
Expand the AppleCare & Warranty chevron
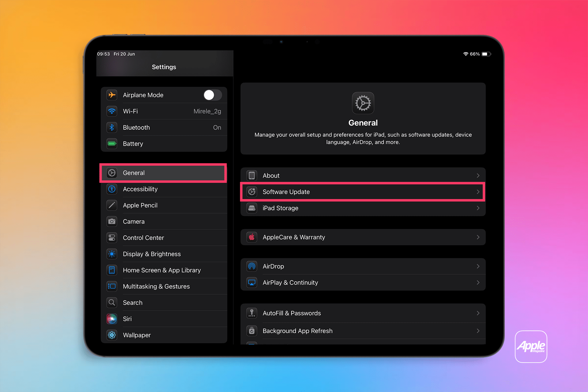[x=478, y=237]
